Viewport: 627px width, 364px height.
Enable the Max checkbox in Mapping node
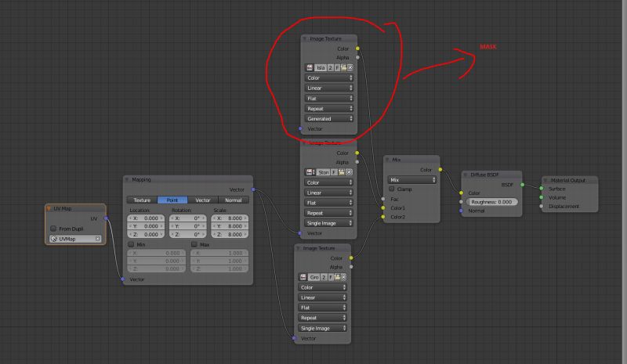[194, 244]
